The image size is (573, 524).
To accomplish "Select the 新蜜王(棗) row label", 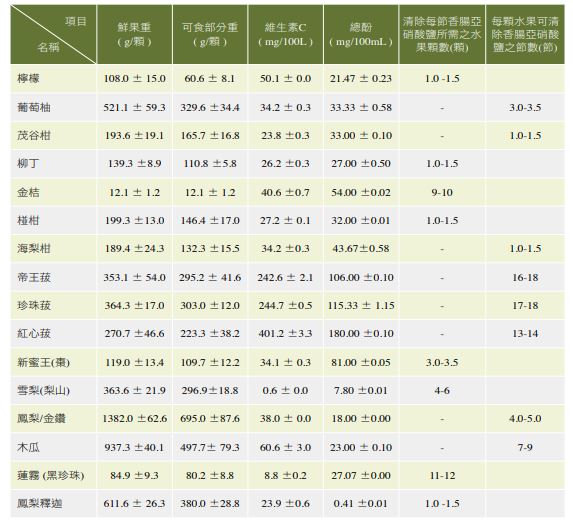I will (43, 362).
